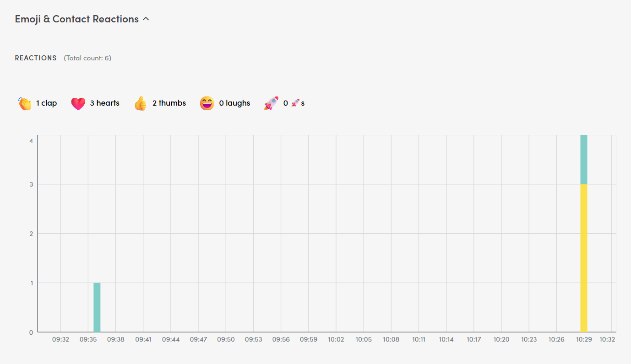Select the Emoji & Contact Reactions title
631x364 pixels.
[76, 19]
